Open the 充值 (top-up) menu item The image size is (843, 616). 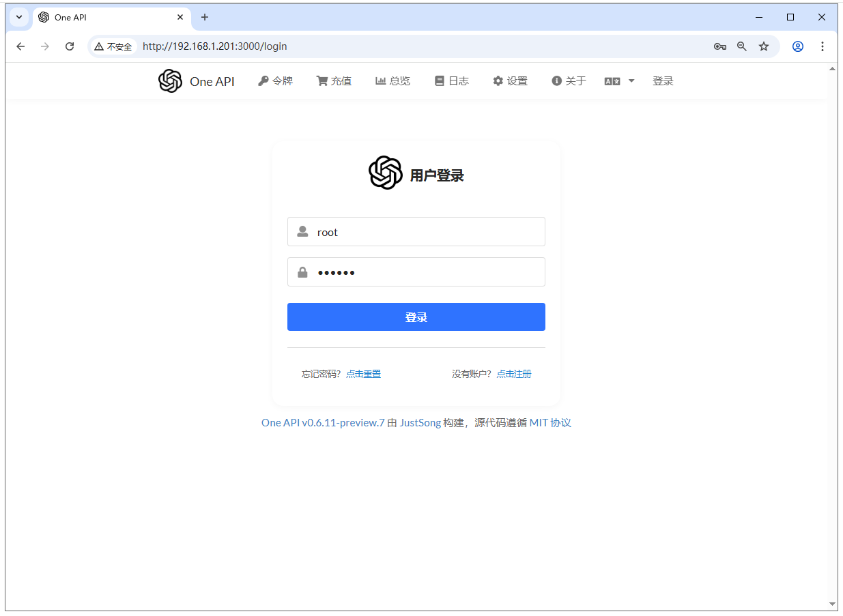pyautogui.click(x=334, y=81)
